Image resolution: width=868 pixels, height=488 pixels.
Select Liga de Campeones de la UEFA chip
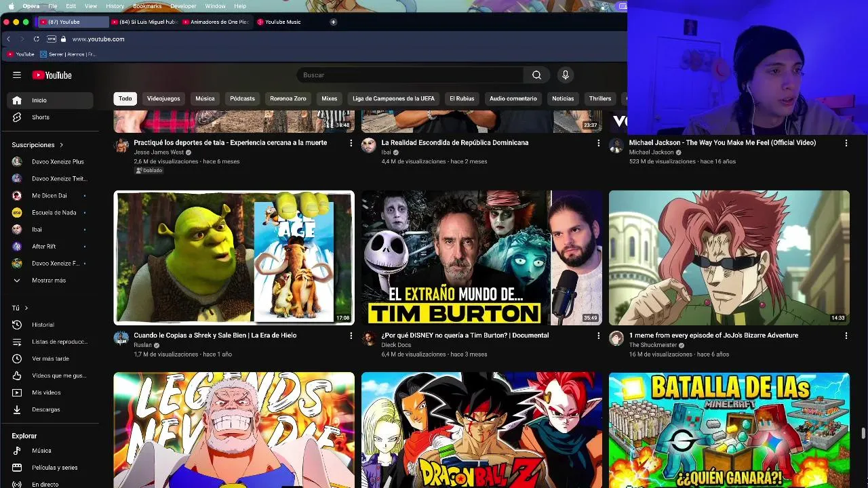point(393,99)
